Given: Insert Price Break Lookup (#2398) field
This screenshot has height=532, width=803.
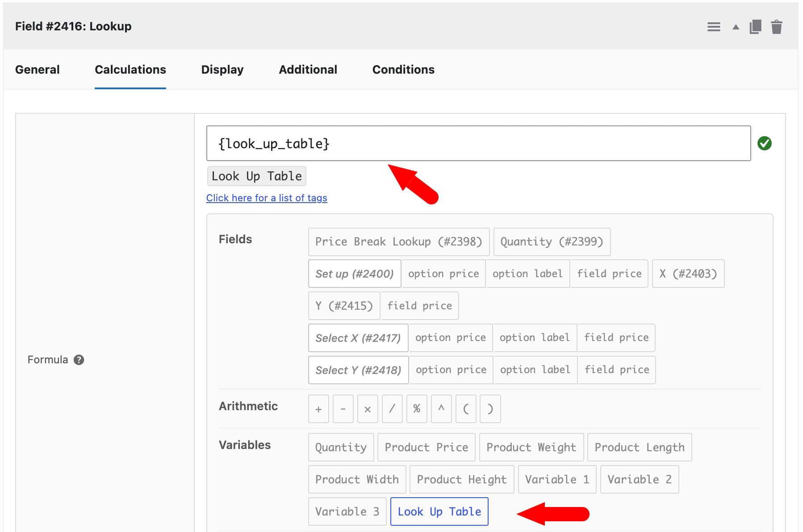Looking at the screenshot, I should click(399, 241).
